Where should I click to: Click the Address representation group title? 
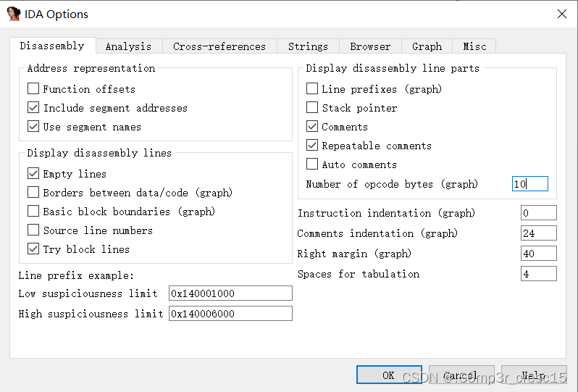91,68
